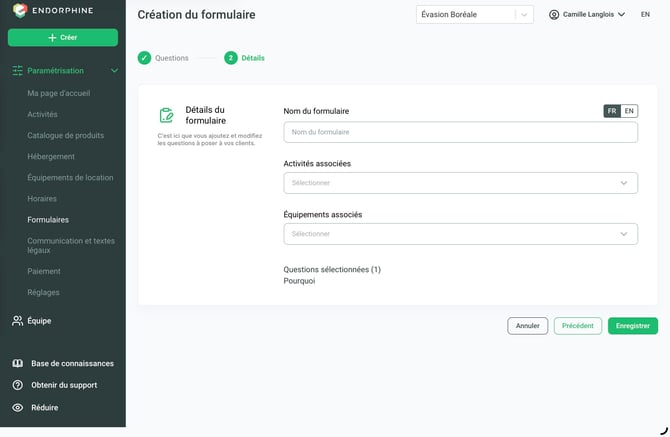
Task: Change interface language to EN in header
Action: pos(645,15)
